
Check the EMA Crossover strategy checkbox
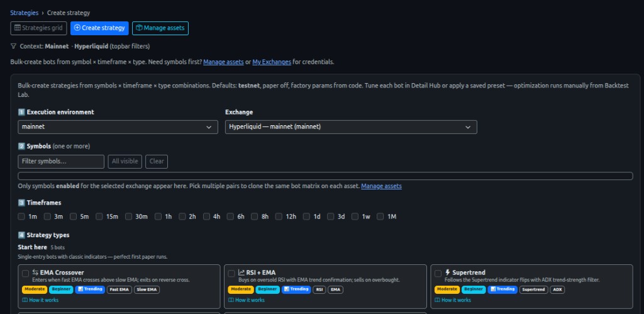click(x=25, y=273)
